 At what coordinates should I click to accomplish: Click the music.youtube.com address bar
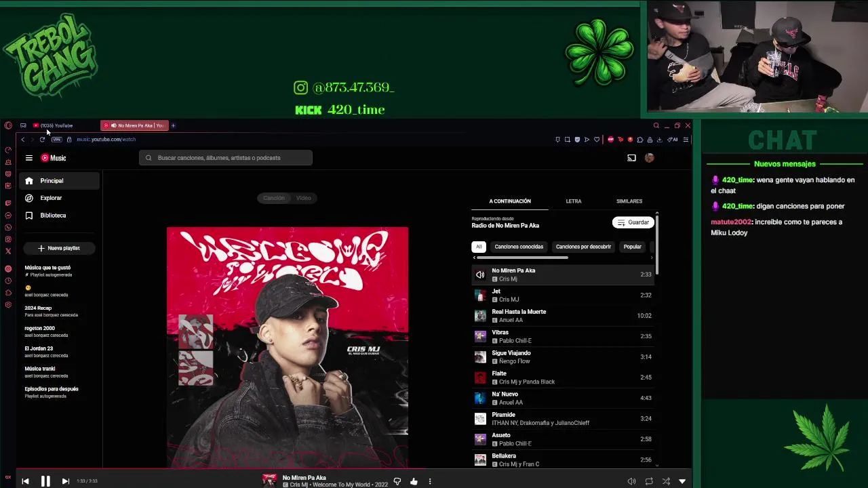click(x=105, y=140)
